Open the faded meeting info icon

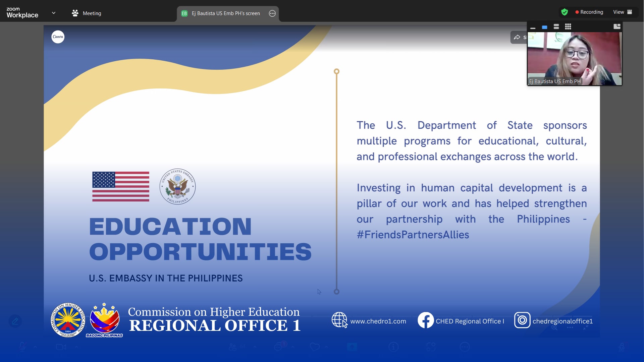[393, 347]
